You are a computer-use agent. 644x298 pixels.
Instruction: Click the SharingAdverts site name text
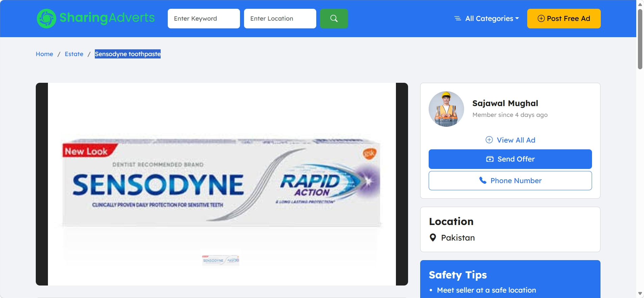point(107,18)
